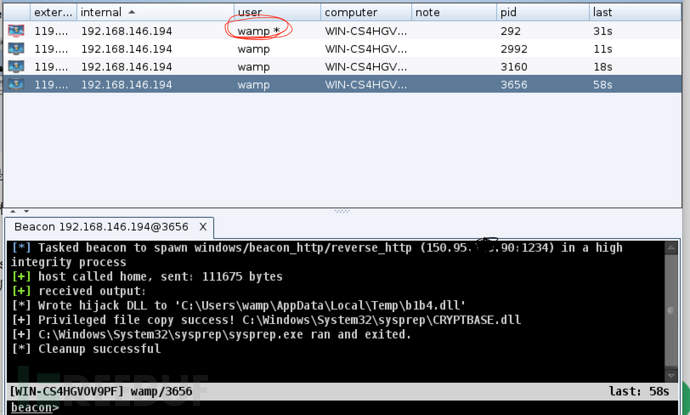This screenshot has width=690, height=415.
Task: Select the pid 292 cell
Action: [x=510, y=31]
